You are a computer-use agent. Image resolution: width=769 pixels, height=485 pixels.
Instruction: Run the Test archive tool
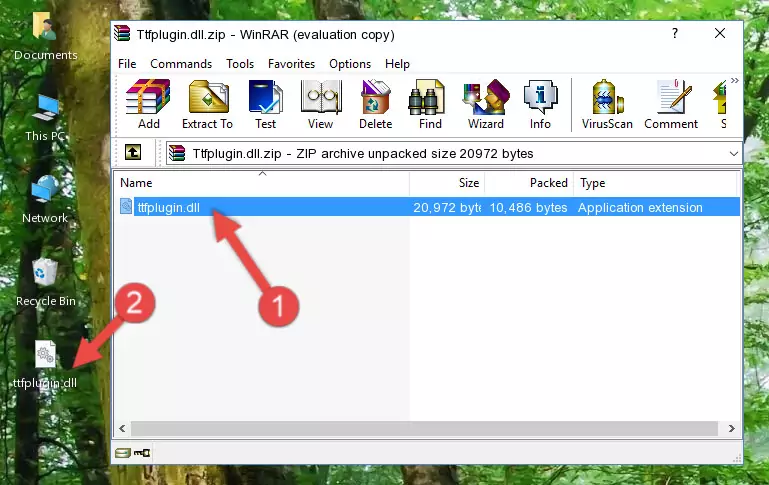point(265,104)
